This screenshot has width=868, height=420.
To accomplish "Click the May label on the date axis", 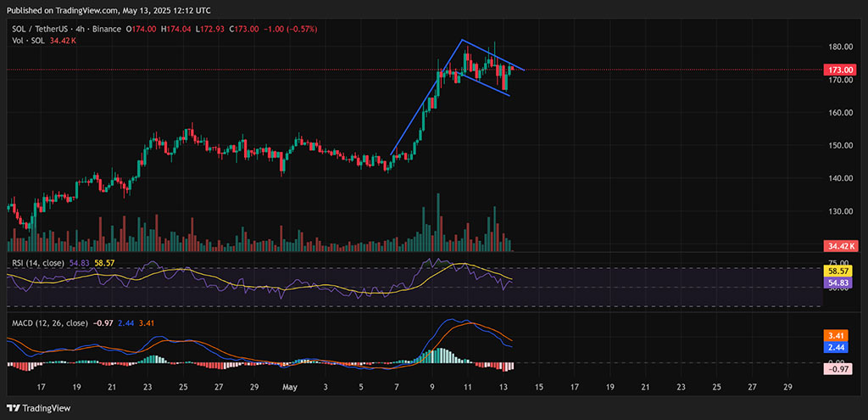I will point(288,387).
